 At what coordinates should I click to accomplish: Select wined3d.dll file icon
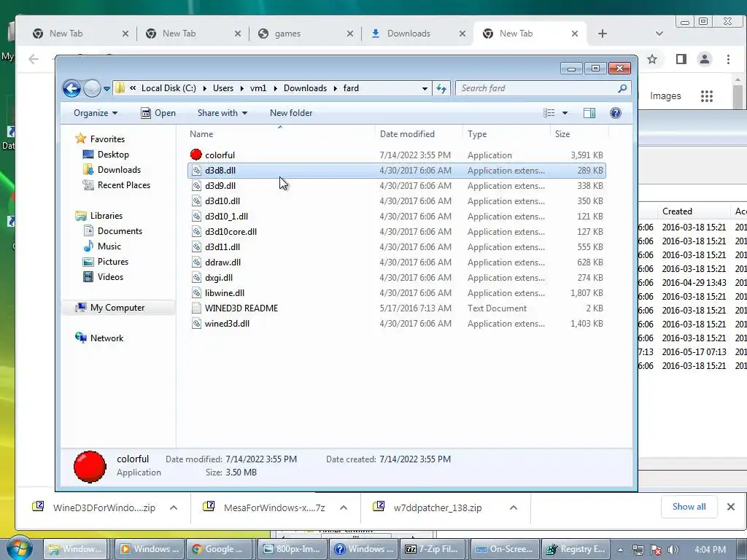point(196,323)
